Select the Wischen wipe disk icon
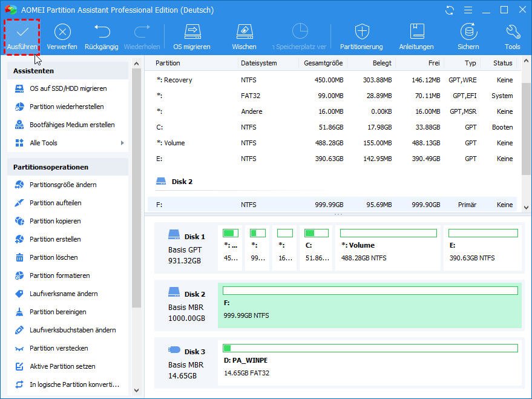This screenshot has height=399, width=532. point(244,32)
